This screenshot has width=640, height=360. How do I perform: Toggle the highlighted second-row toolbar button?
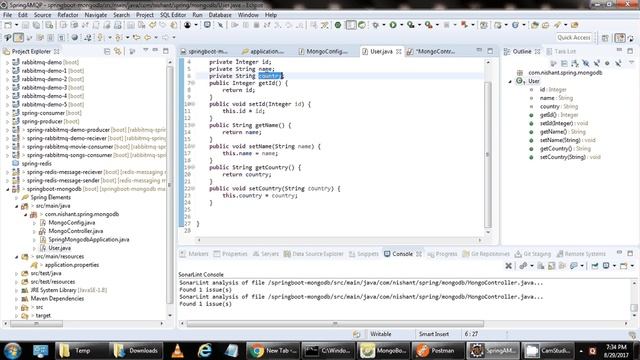click(19, 38)
